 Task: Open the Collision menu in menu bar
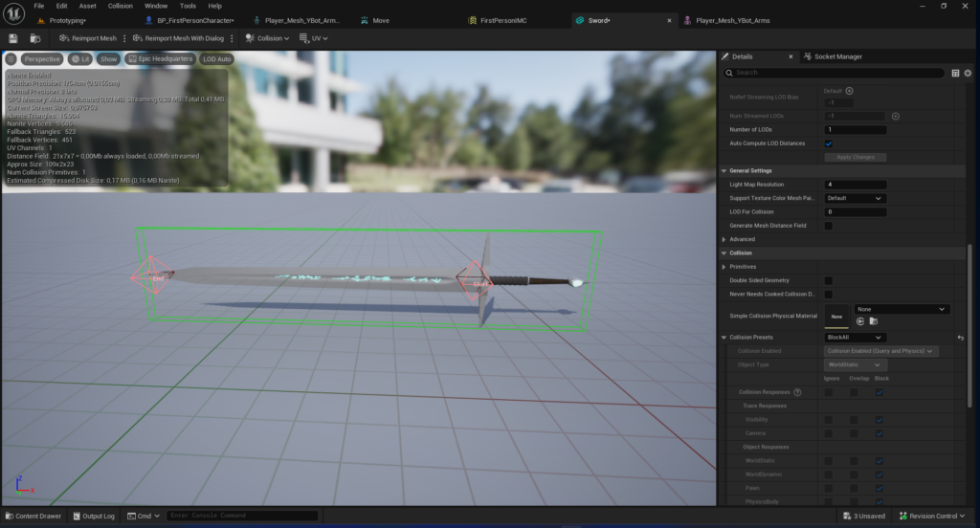click(x=121, y=6)
